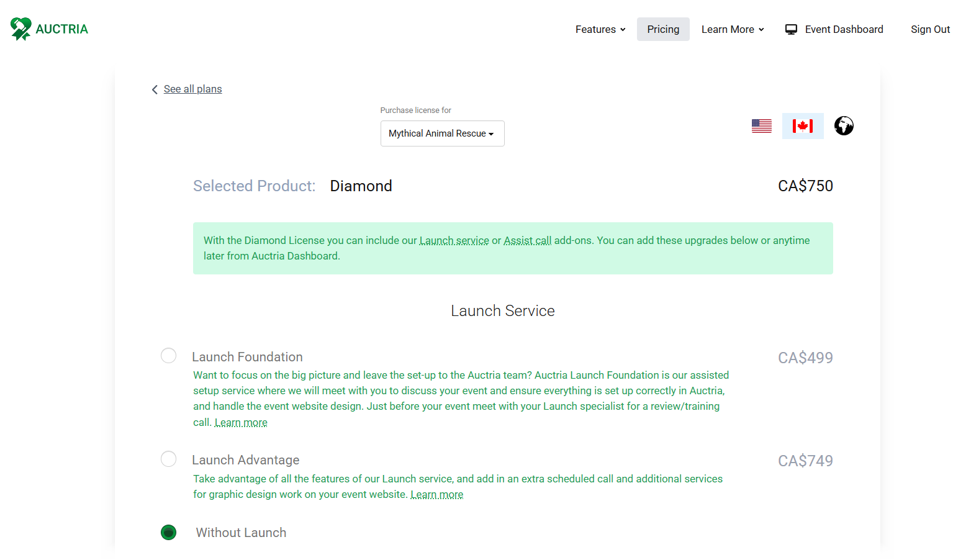
Task: Choose the globe international currency icon
Action: point(844,126)
